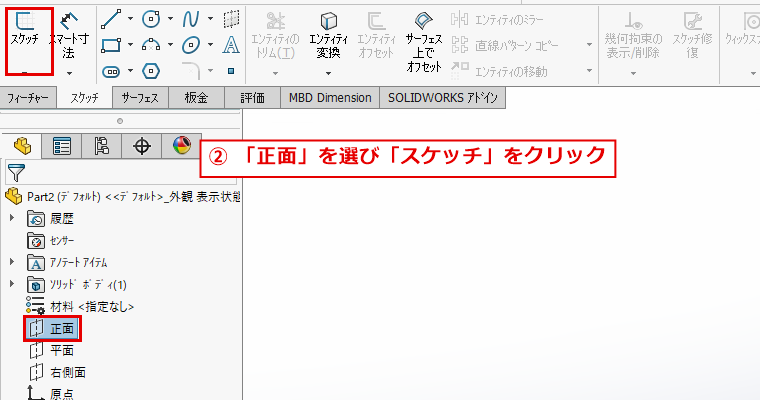
Task: Click スケッチ修復 (Repair Sketch) tool
Action: pyautogui.click(x=692, y=35)
